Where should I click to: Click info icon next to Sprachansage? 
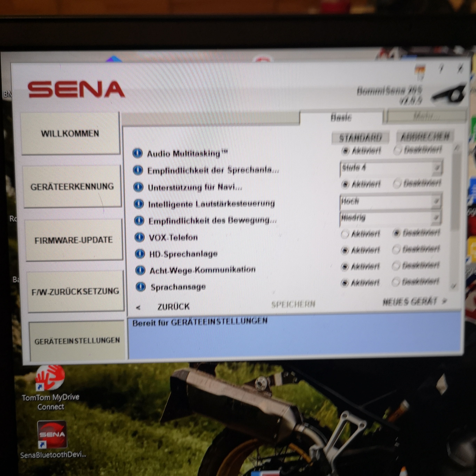click(x=141, y=287)
